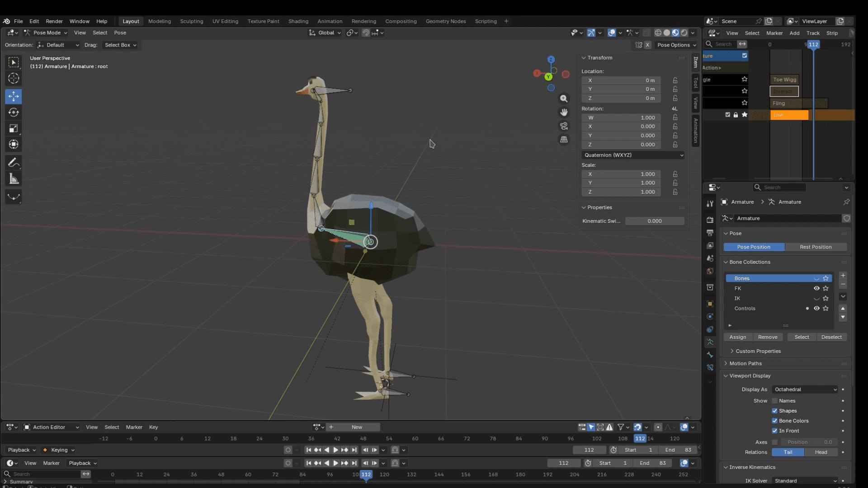
Task: Hide the FK bone collection
Action: point(816,288)
